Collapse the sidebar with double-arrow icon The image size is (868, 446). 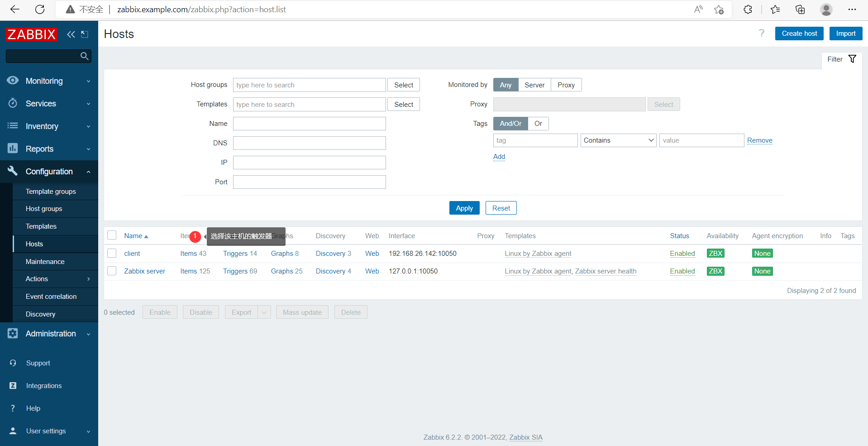(71, 34)
